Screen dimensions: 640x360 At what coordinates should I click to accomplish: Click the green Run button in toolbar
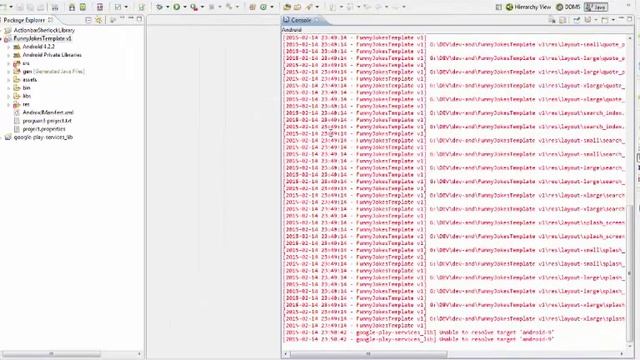[177, 7]
